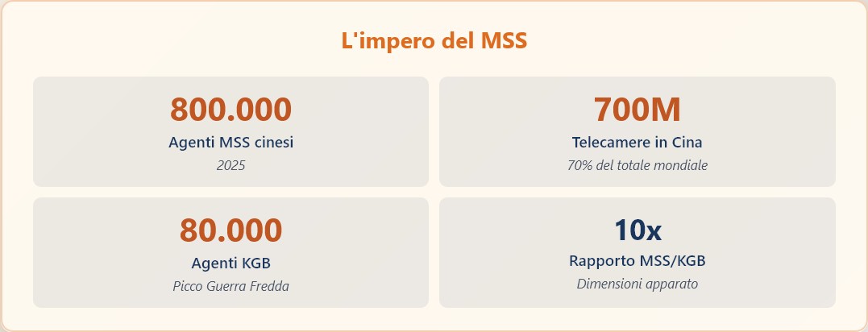Click the "Agenti KGB" label
This screenshot has height=332, width=868.
[x=230, y=263]
